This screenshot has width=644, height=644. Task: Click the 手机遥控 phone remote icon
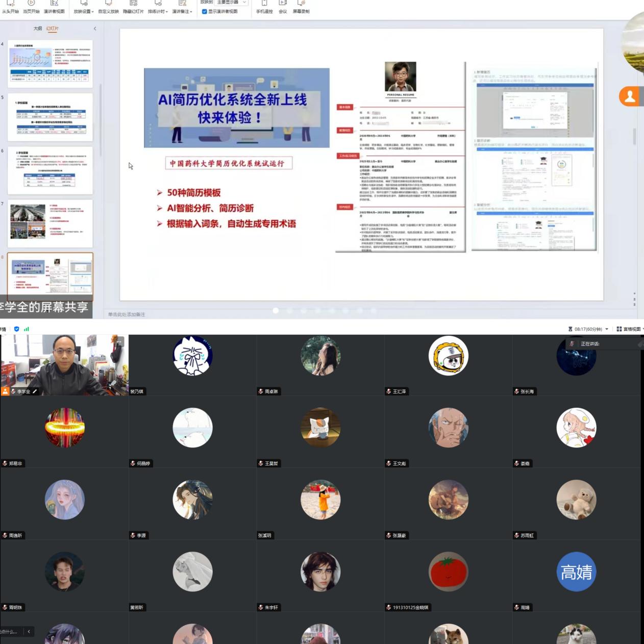pyautogui.click(x=264, y=4)
